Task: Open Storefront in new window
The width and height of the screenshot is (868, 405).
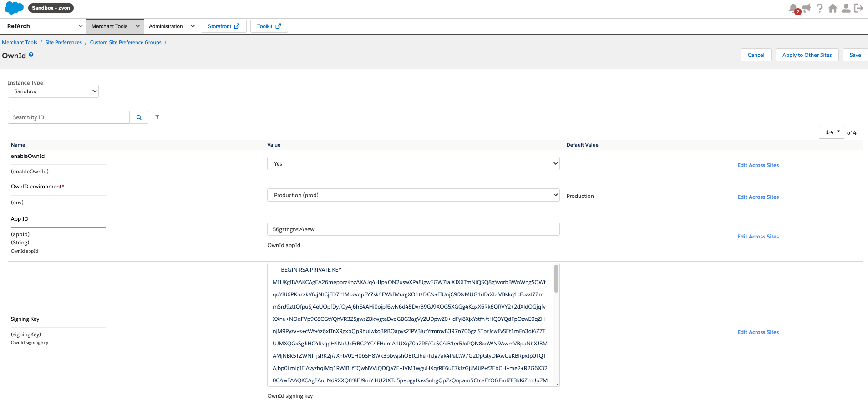Action: pyautogui.click(x=223, y=26)
